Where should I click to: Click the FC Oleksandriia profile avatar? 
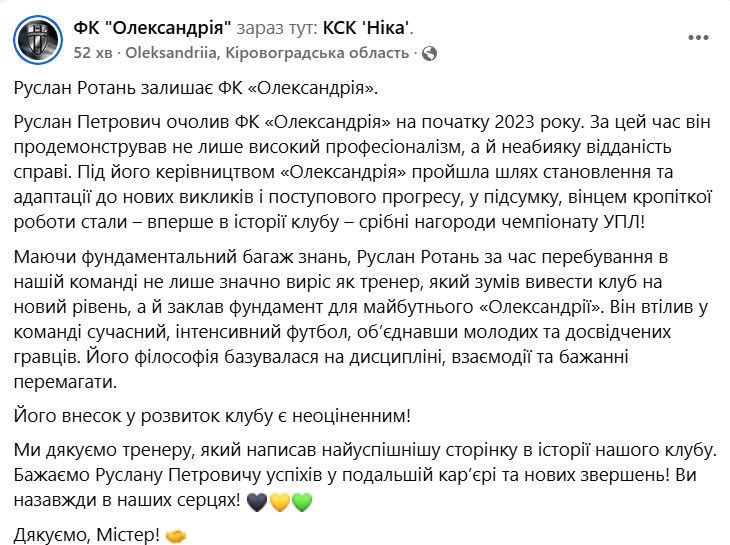(35, 37)
